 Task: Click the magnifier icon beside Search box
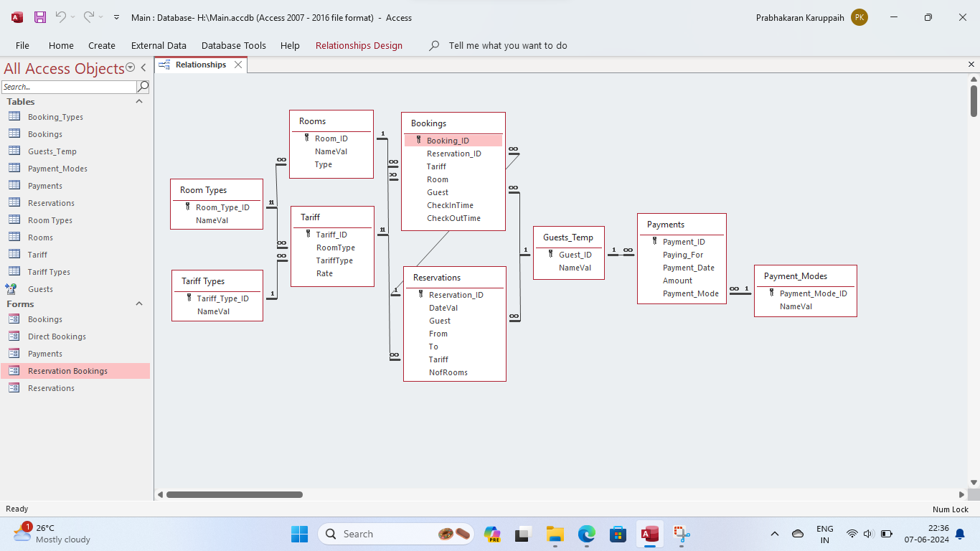[143, 87]
